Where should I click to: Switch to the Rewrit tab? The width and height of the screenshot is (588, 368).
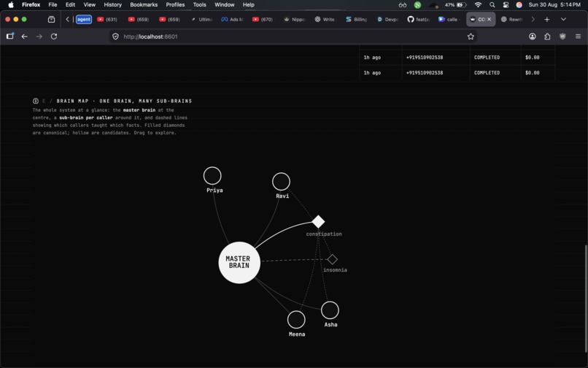coord(511,19)
